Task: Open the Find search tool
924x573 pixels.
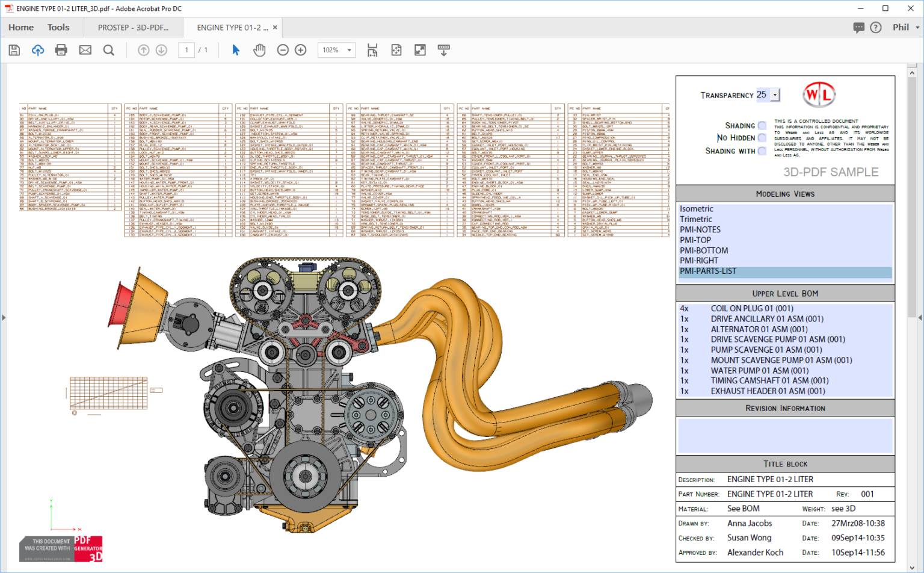Action: click(109, 50)
